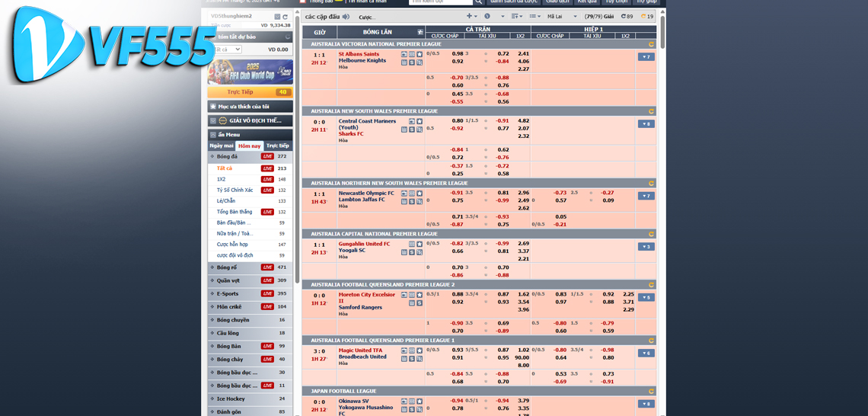Screen dimensions: 868x416
Task: Open the Ice Hockey category
Action: pos(251,398)
